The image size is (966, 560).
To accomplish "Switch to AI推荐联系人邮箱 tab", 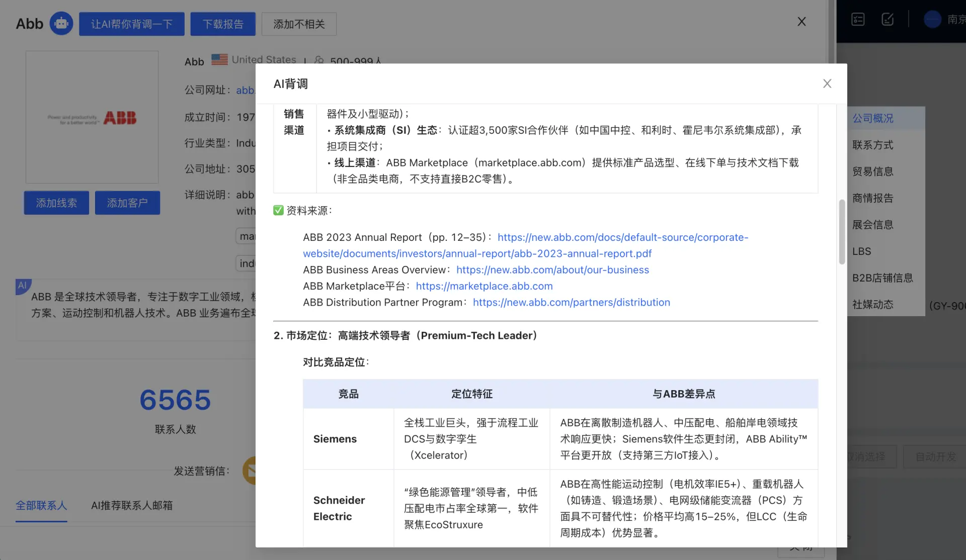I will click(x=132, y=505).
